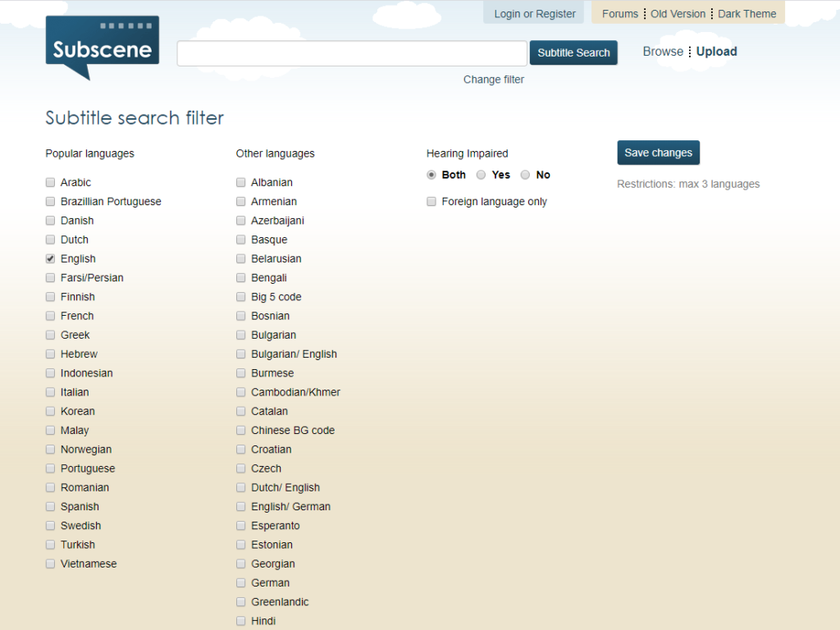Tick the Czech checkbox
The image size is (840, 630).
(x=241, y=468)
